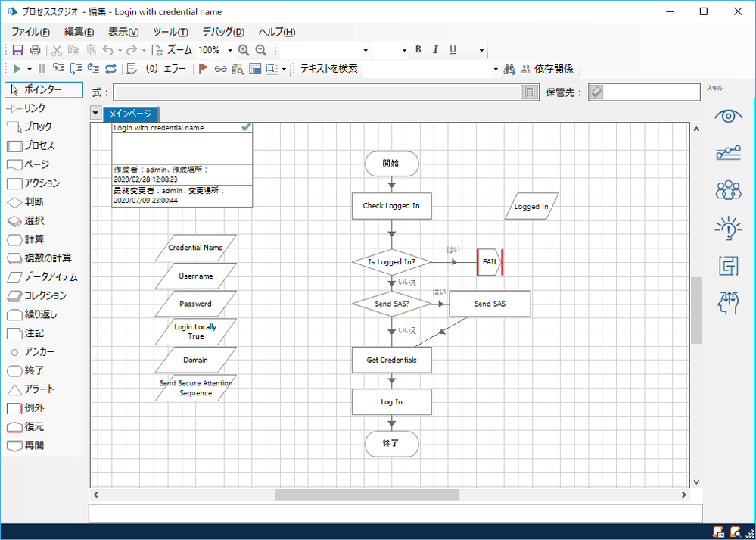Open the light bulb skill icon
Image resolution: width=756 pixels, height=540 pixels.
click(x=729, y=227)
